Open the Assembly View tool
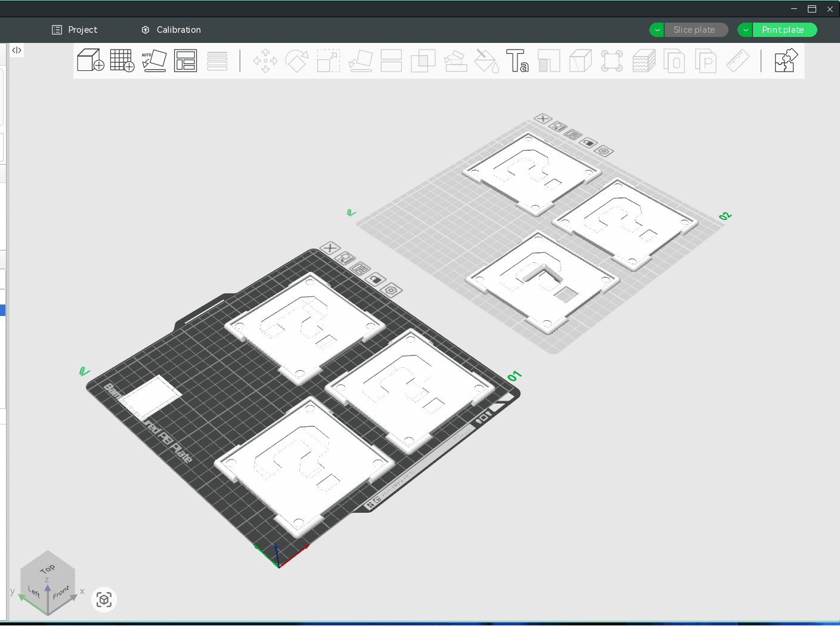The height and width of the screenshot is (626, 840). (x=786, y=60)
